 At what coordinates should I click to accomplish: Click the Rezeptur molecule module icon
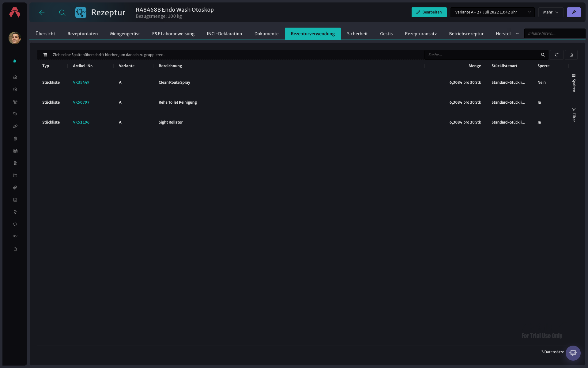click(x=81, y=13)
